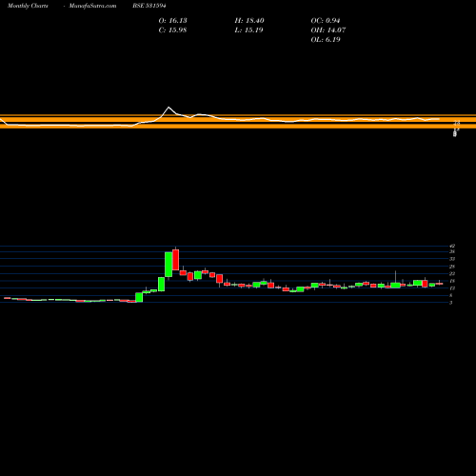Click the low value 'L: 15.19'
Screen dimensions: 476x476
tap(248, 30)
